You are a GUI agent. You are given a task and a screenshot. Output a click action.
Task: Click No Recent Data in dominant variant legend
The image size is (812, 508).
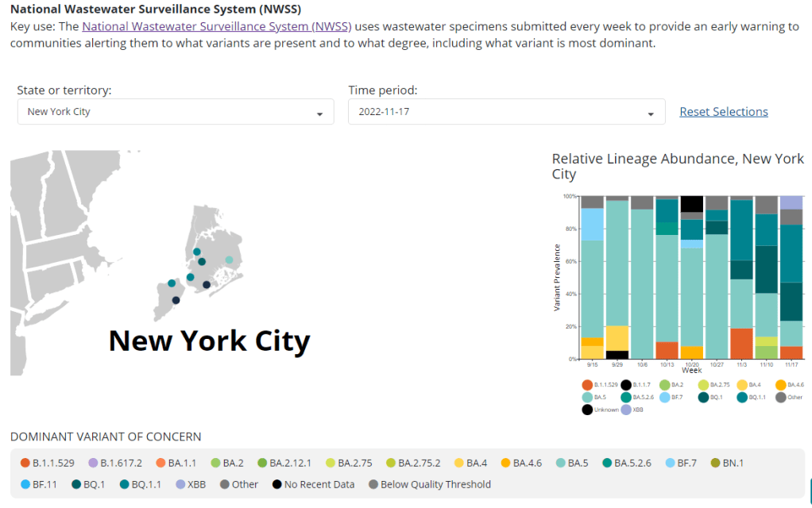tap(313, 484)
